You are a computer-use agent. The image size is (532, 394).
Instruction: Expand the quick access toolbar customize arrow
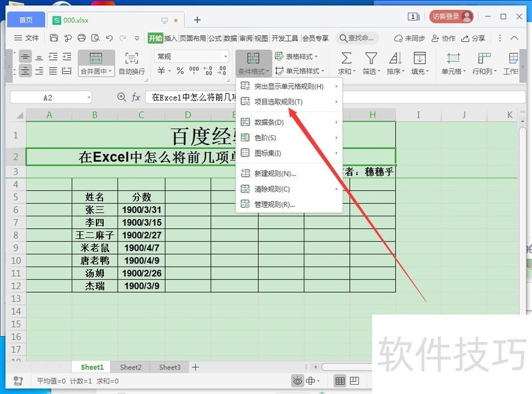click(x=137, y=38)
